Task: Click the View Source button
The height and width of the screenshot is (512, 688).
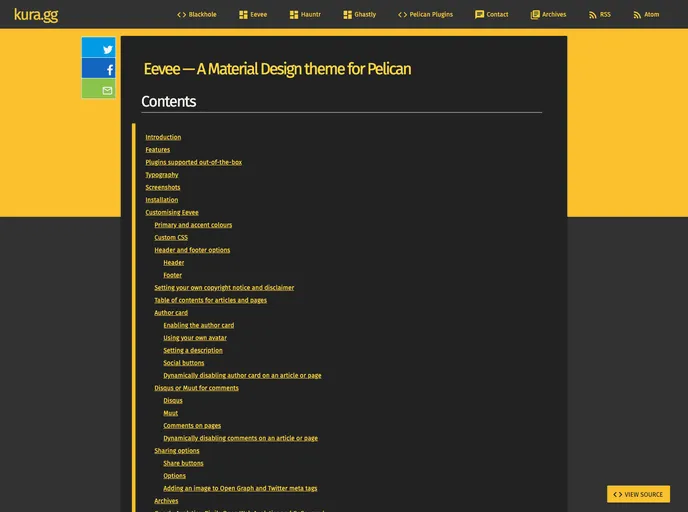Action: (x=638, y=494)
